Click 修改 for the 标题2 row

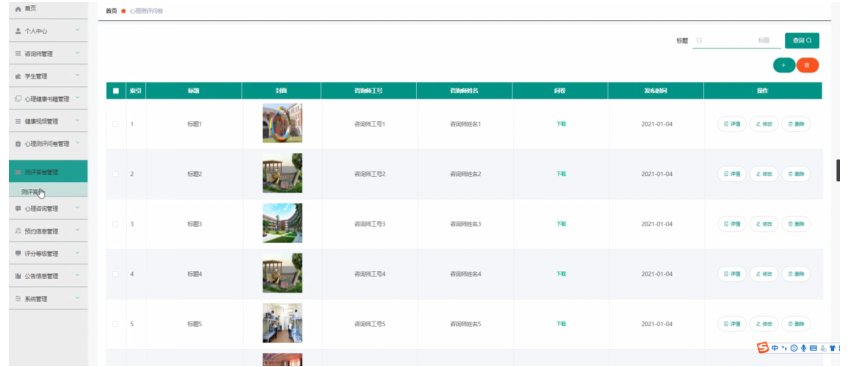[x=764, y=174]
